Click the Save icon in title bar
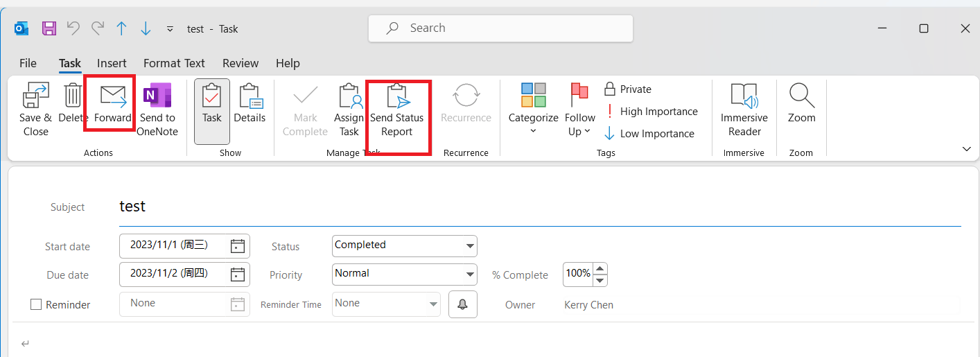The height and width of the screenshot is (357, 980). pos(49,28)
